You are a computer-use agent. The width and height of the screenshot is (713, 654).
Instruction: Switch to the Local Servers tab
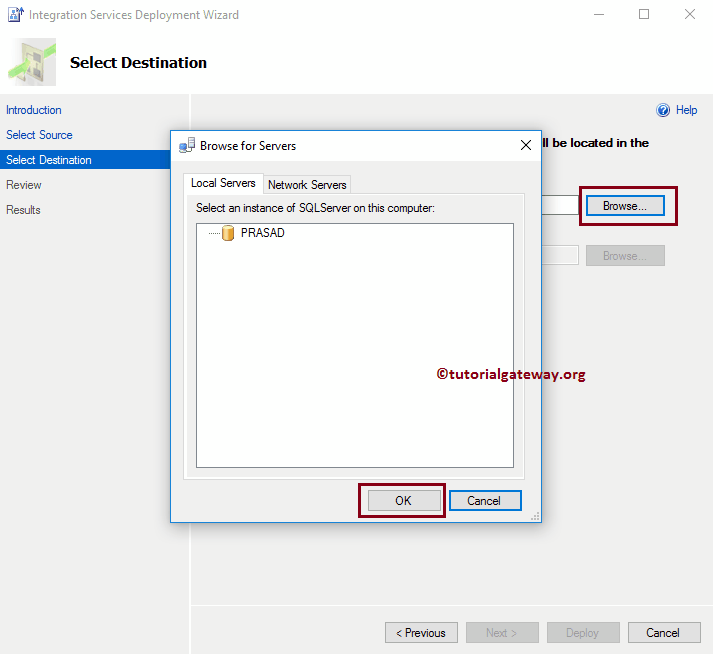pos(223,183)
